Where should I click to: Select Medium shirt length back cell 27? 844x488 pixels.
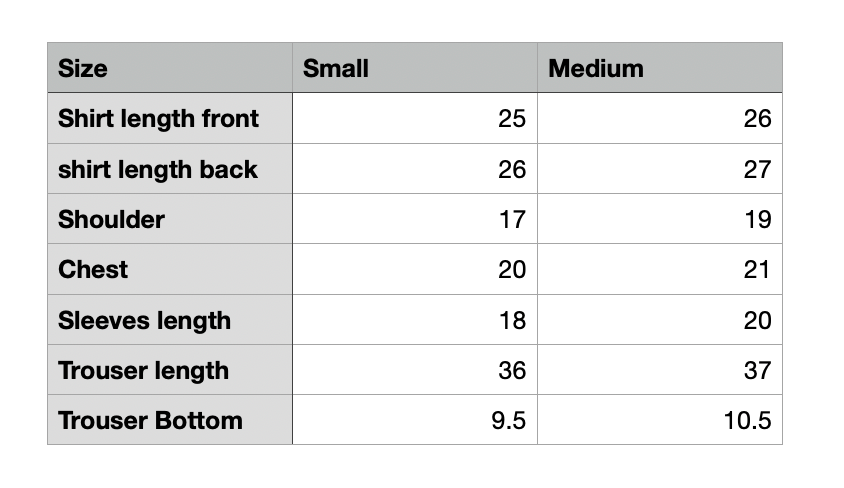click(660, 168)
